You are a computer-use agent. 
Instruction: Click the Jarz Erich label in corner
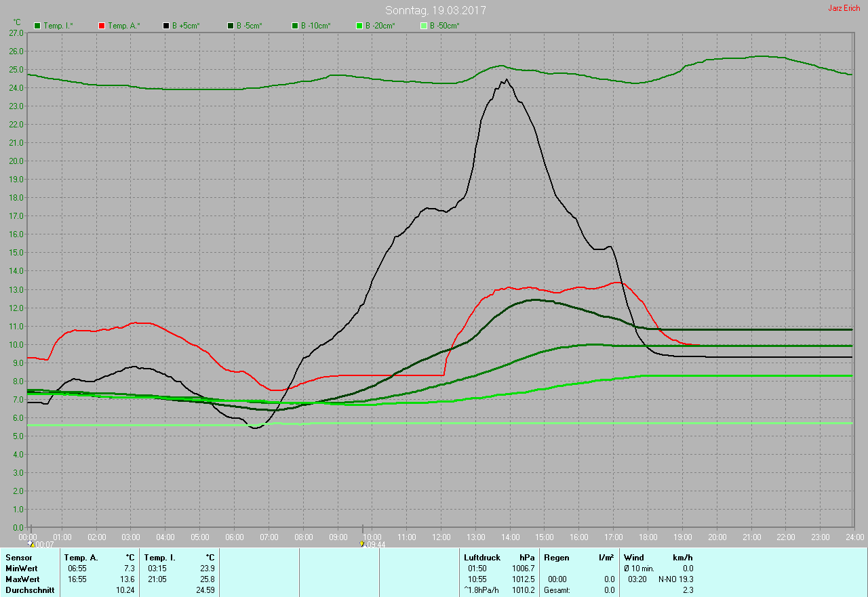tap(844, 8)
